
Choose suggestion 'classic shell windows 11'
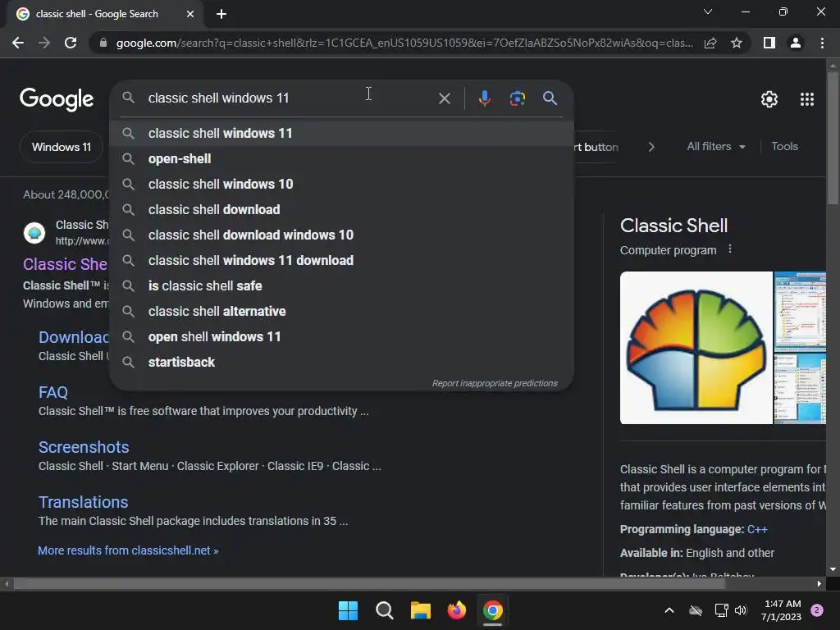(x=342, y=134)
